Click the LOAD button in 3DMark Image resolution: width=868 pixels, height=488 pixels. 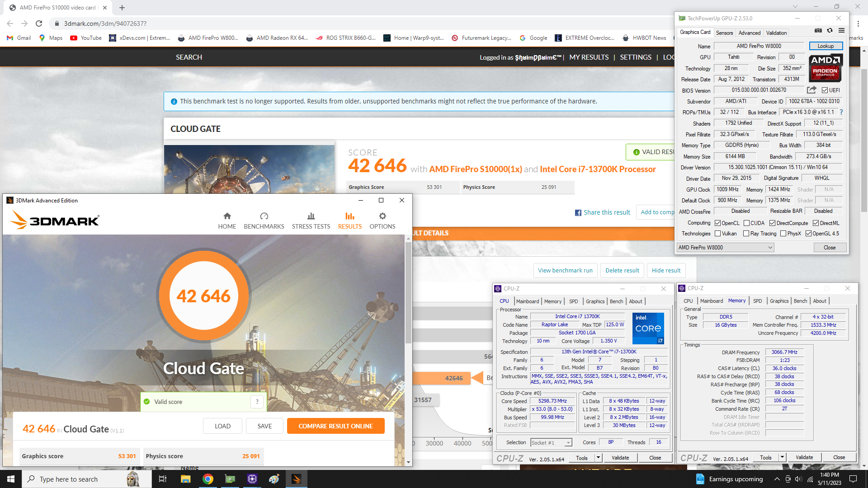tap(222, 426)
